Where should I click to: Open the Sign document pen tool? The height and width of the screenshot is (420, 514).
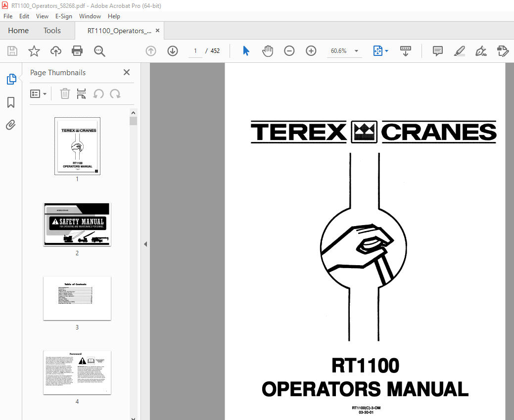point(481,51)
